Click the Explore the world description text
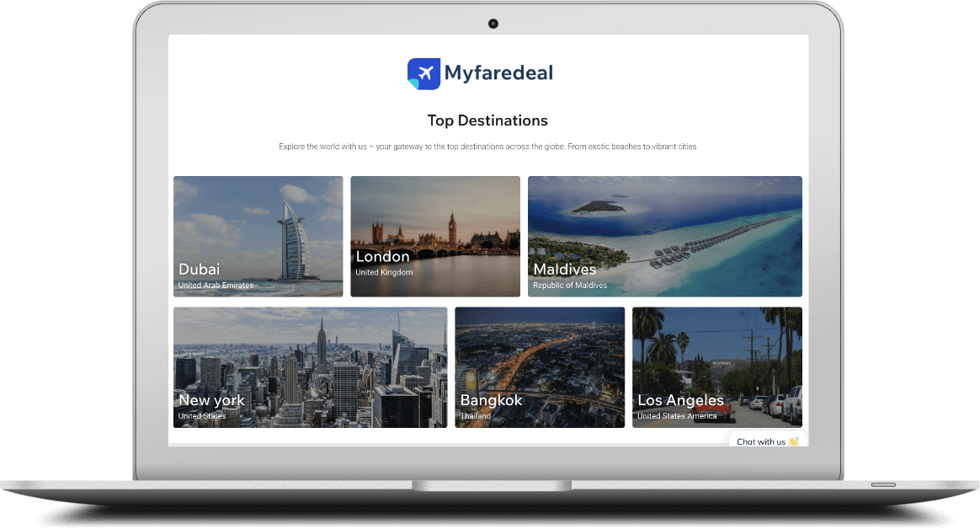 pos(487,147)
